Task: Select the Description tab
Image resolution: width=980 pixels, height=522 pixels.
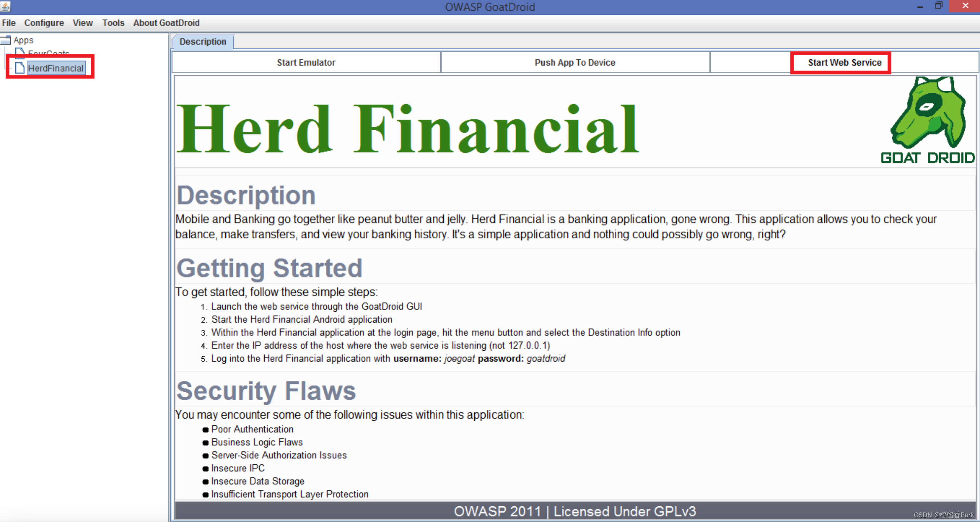Action: [202, 41]
